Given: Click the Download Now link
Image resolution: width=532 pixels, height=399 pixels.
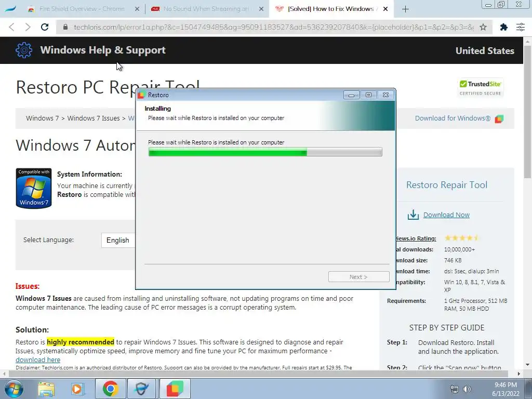Looking at the screenshot, I should [446, 215].
